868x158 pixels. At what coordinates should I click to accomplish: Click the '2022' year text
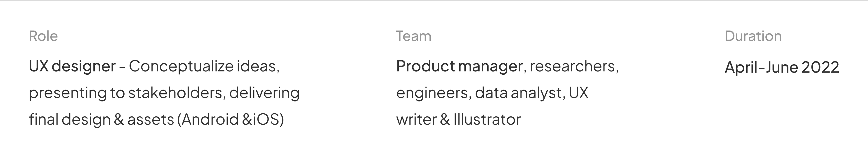point(820,67)
